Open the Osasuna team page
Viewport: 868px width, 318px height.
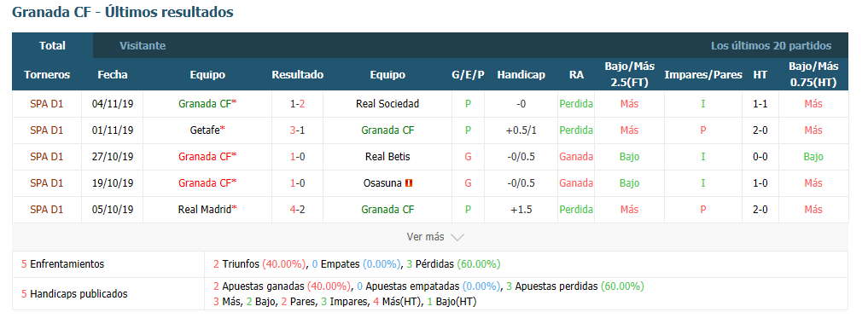pos(382,183)
